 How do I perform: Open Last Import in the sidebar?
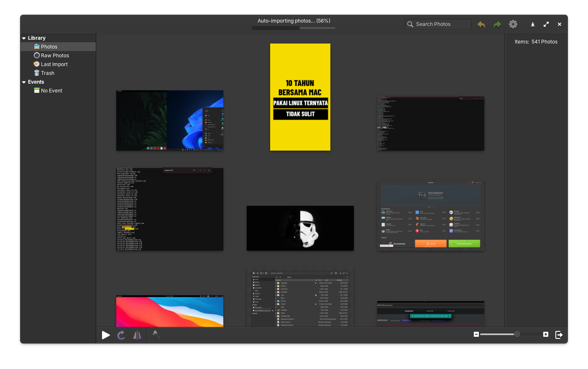pyautogui.click(x=54, y=64)
